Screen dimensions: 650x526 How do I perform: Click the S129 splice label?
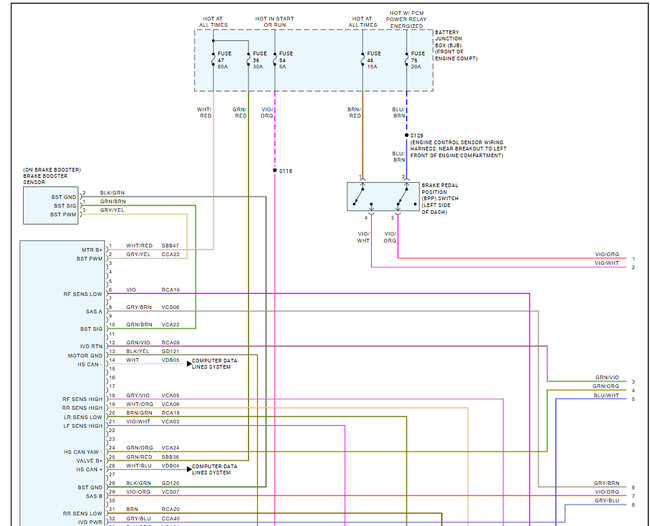[417, 136]
